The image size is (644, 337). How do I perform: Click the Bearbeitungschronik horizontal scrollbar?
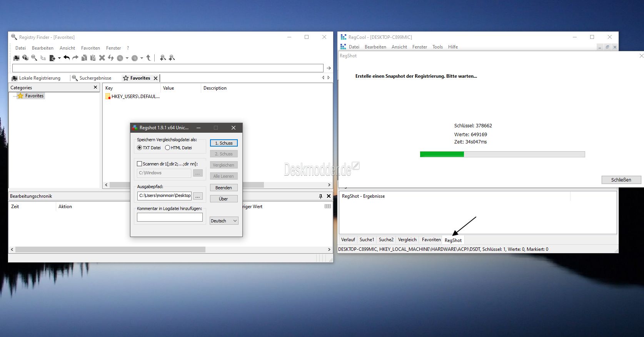click(x=170, y=249)
